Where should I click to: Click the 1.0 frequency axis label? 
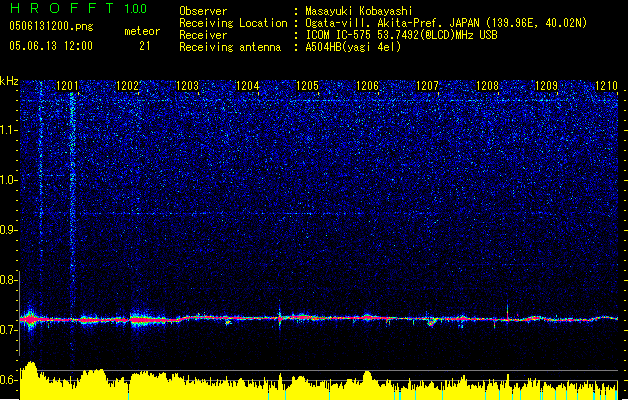click(9, 180)
